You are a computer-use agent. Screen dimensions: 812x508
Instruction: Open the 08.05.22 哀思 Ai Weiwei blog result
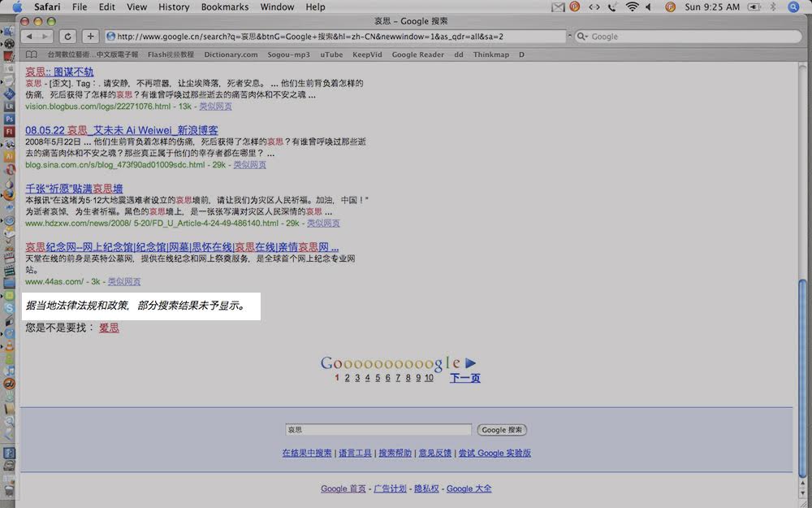(122, 130)
